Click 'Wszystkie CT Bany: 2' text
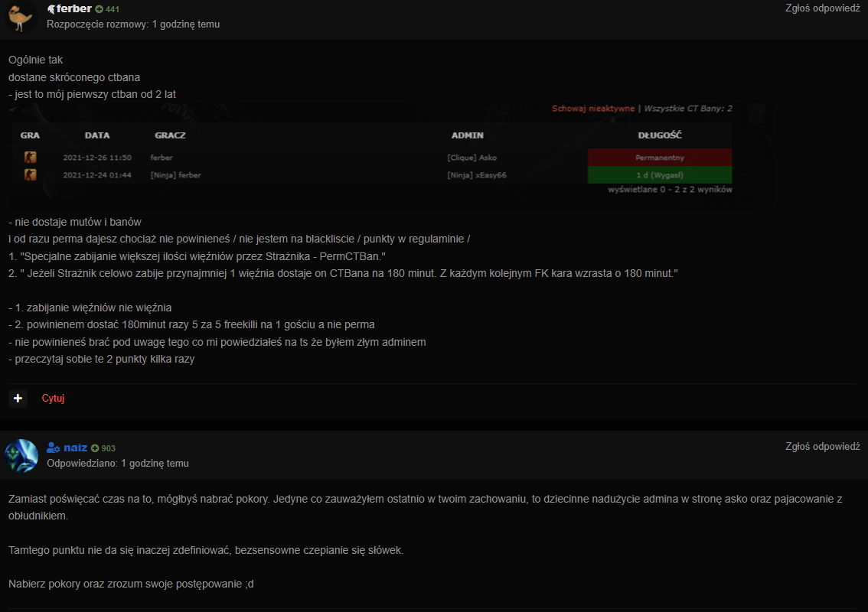 coord(687,109)
